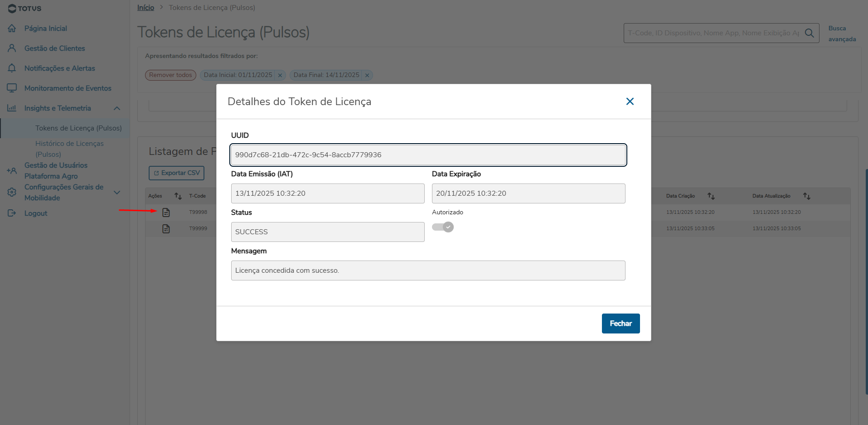
Task: Open Tokens de Licença (Pulsos) menu item
Action: point(78,128)
